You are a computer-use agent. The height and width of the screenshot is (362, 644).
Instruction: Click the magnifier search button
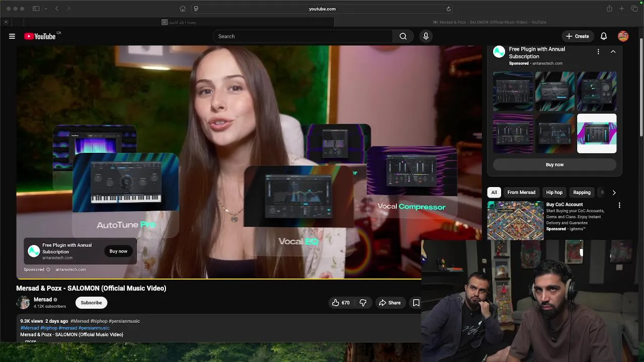pos(403,36)
